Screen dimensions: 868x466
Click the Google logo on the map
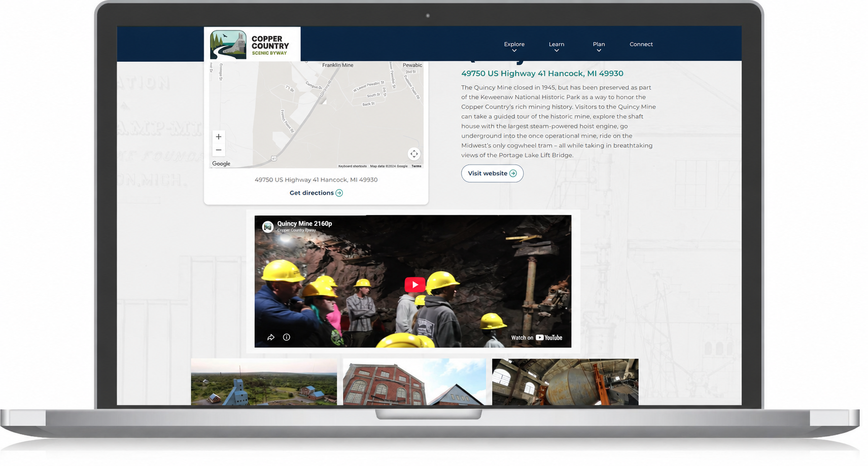coord(221,163)
